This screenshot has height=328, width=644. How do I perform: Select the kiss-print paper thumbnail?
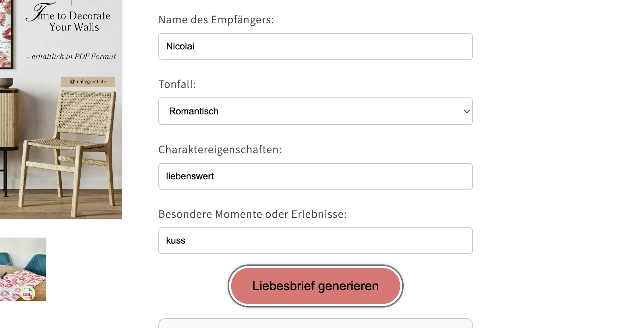click(23, 269)
